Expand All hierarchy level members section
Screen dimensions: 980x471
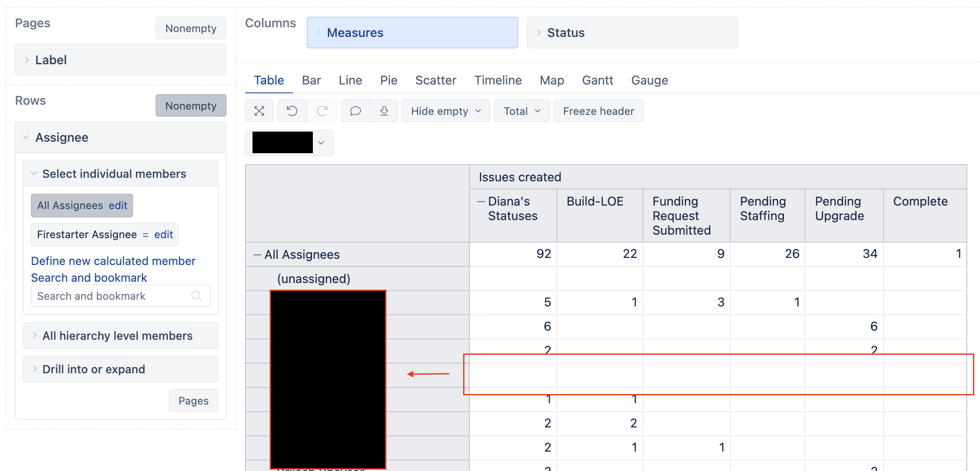click(117, 336)
